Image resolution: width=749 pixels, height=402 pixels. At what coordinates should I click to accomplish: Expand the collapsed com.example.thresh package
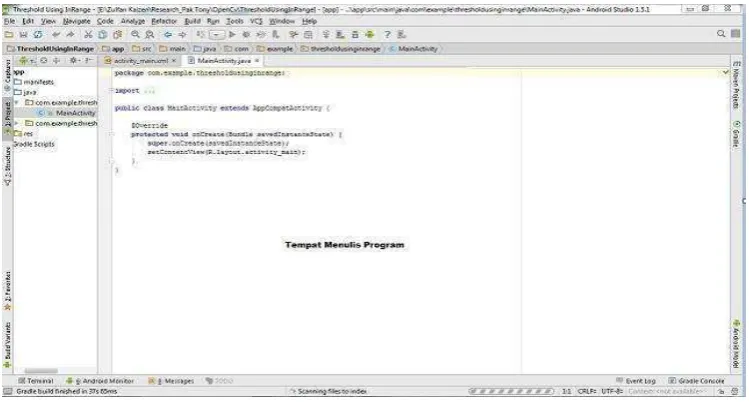[17, 123]
